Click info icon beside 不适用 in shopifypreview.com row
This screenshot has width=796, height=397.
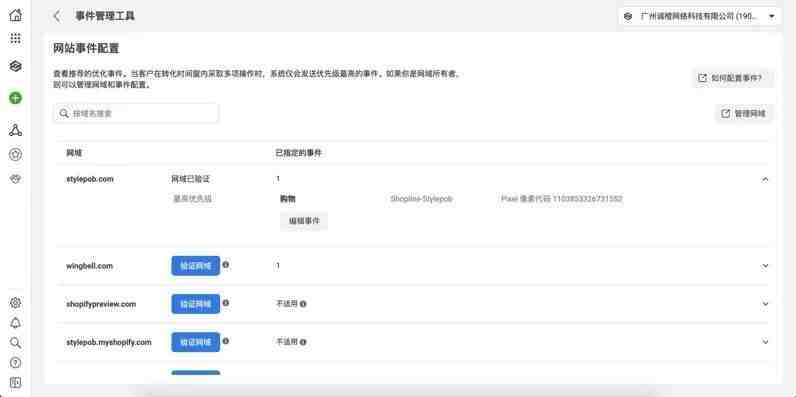[303, 304]
